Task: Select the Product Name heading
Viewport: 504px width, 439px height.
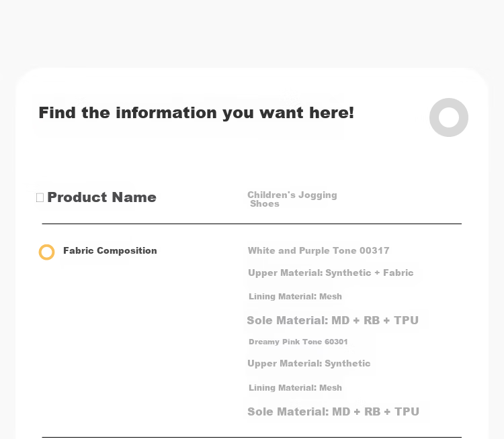Action: pos(102,197)
